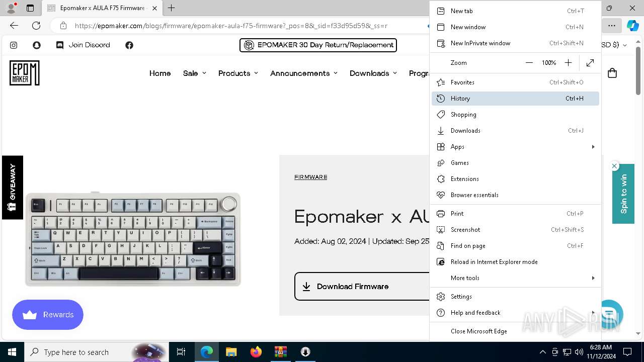Close the Epomaker x AULA F75 tab
This screenshot has width=644, height=362.
pos(154,8)
